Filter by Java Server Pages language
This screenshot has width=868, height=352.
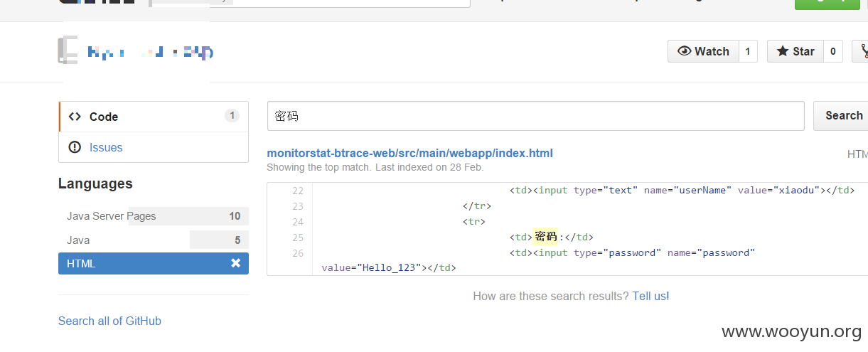[154, 216]
